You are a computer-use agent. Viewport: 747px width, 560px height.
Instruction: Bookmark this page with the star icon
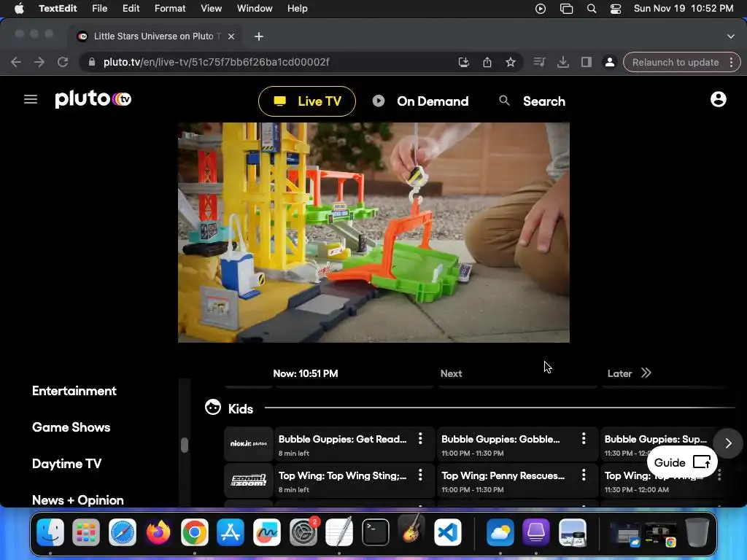pyautogui.click(x=510, y=62)
